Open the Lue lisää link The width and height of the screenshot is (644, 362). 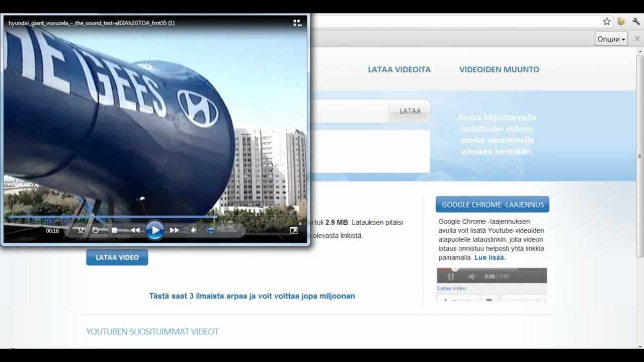click(490, 257)
